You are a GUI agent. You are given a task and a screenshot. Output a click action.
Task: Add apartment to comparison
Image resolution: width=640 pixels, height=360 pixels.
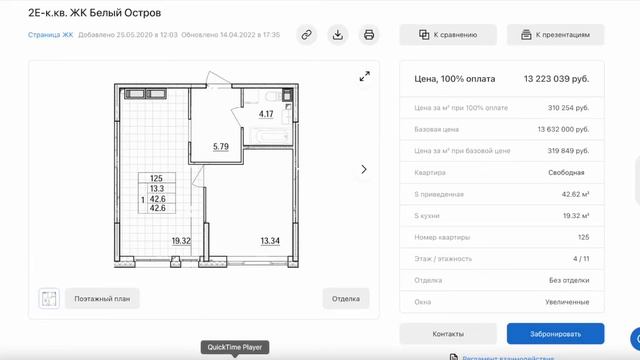448,35
